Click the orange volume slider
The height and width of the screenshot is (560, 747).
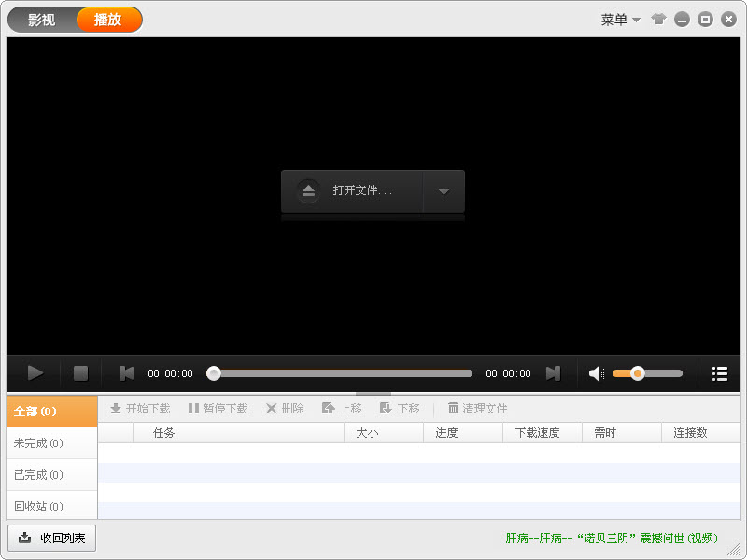[640, 372]
